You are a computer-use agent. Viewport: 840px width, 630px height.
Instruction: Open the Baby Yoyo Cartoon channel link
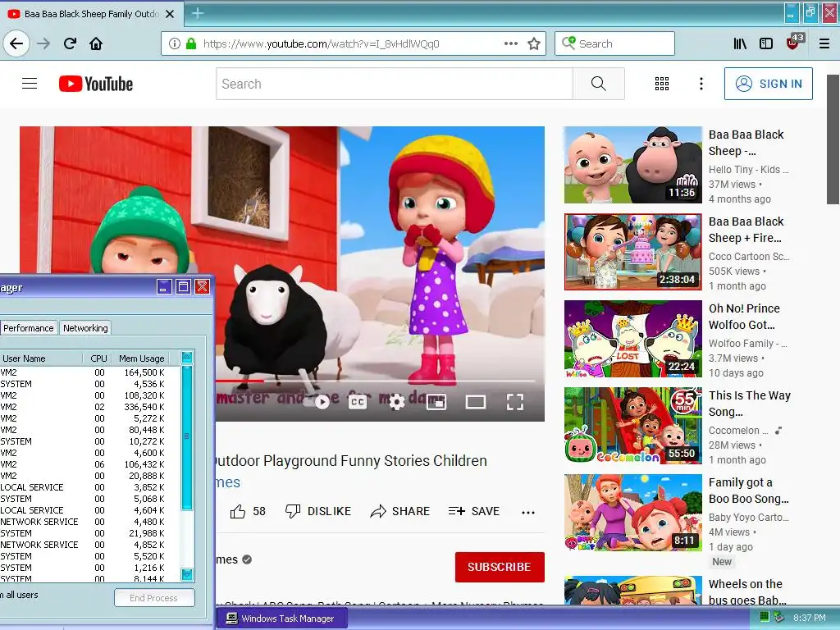[x=748, y=517]
